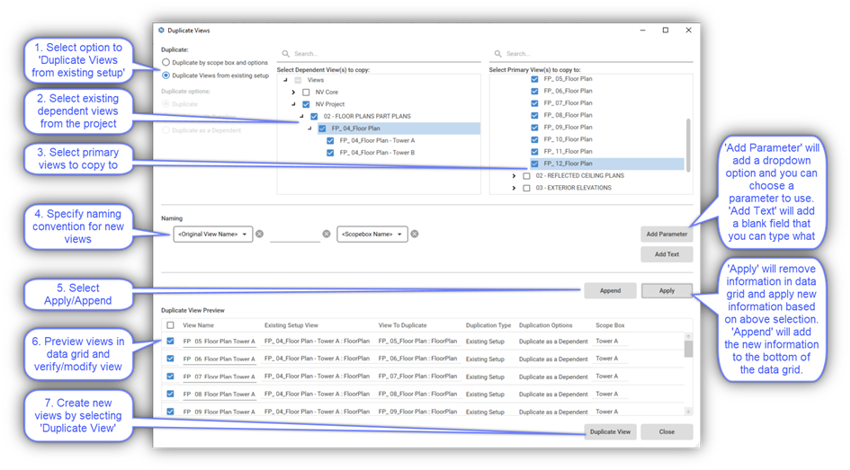Expand 03 - EXTERIOR ELEVATIONS node
The image size is (850, 470).
(514, 188)
